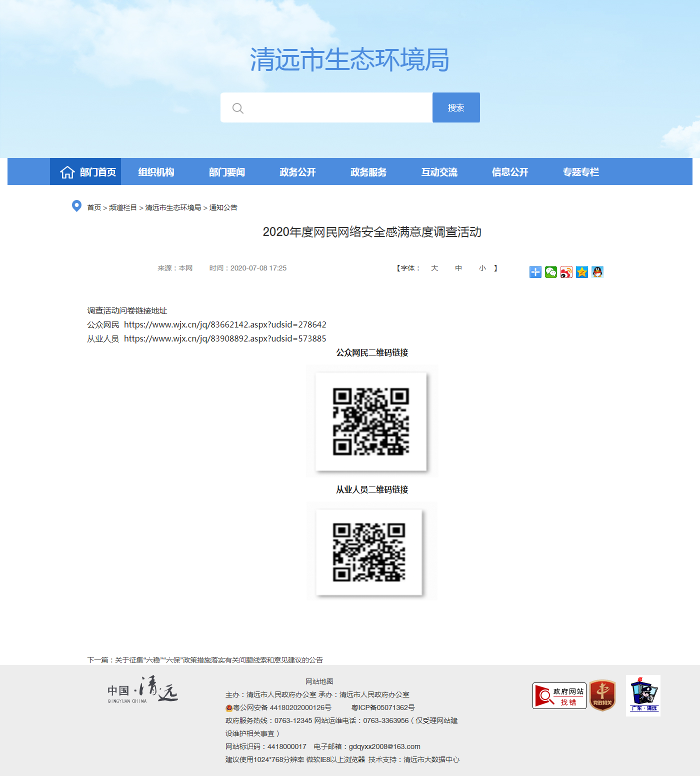Open the 网站地图 footer link
The image size is (700, 776).
tap(319, 681)
